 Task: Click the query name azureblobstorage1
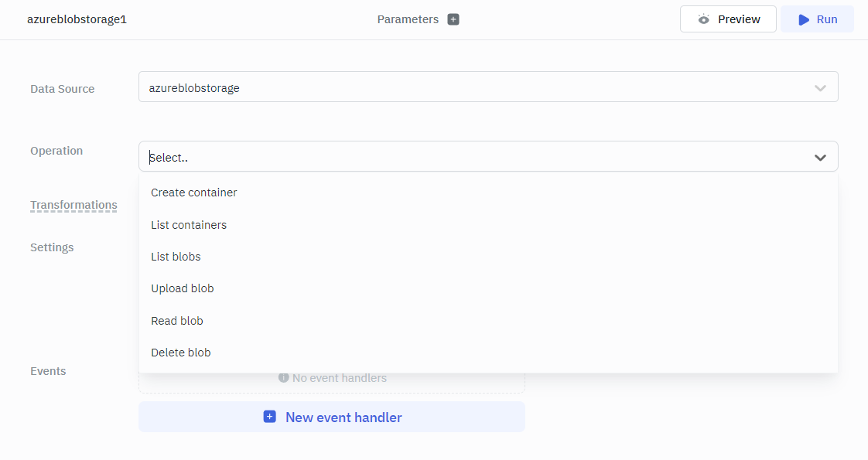pyautogui.click(x=77, y=19)
